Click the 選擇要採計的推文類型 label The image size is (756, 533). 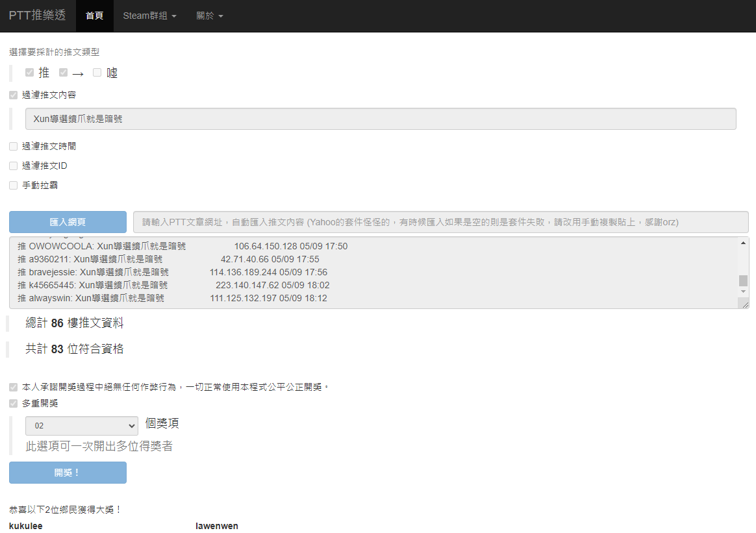coord(54,52)
